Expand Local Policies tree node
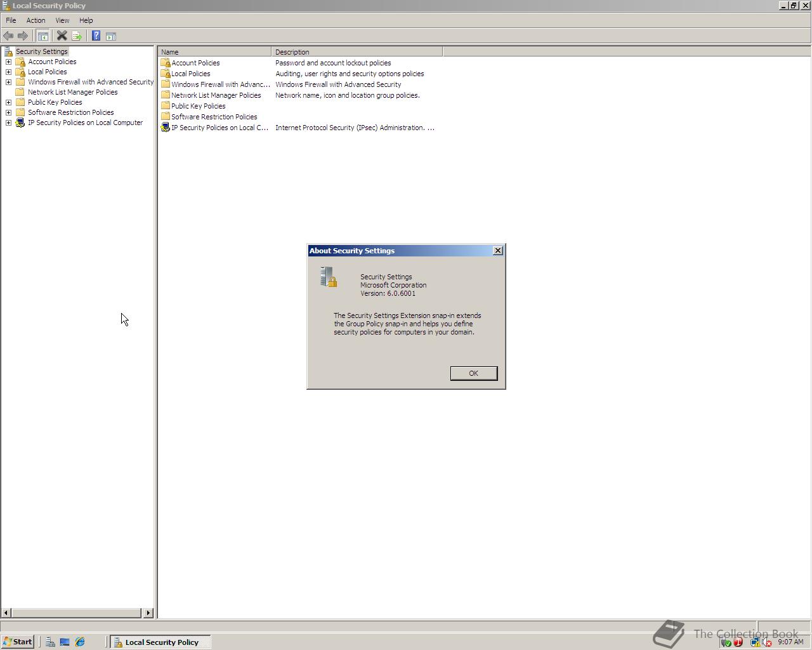Viewport: 812px width, 650px height. click(x=8, y=72)
